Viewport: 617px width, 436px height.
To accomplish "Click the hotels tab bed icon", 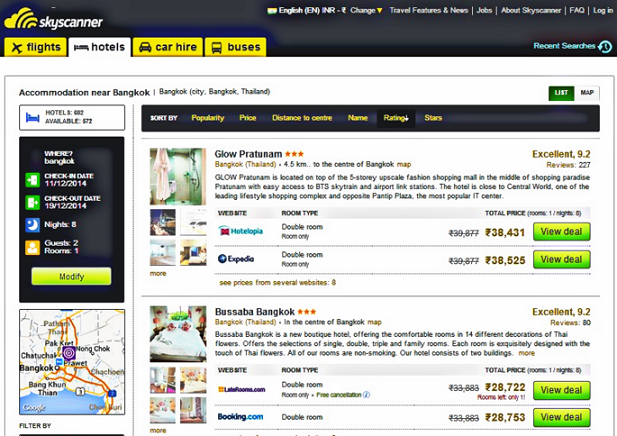I will [x=81, y=48].
